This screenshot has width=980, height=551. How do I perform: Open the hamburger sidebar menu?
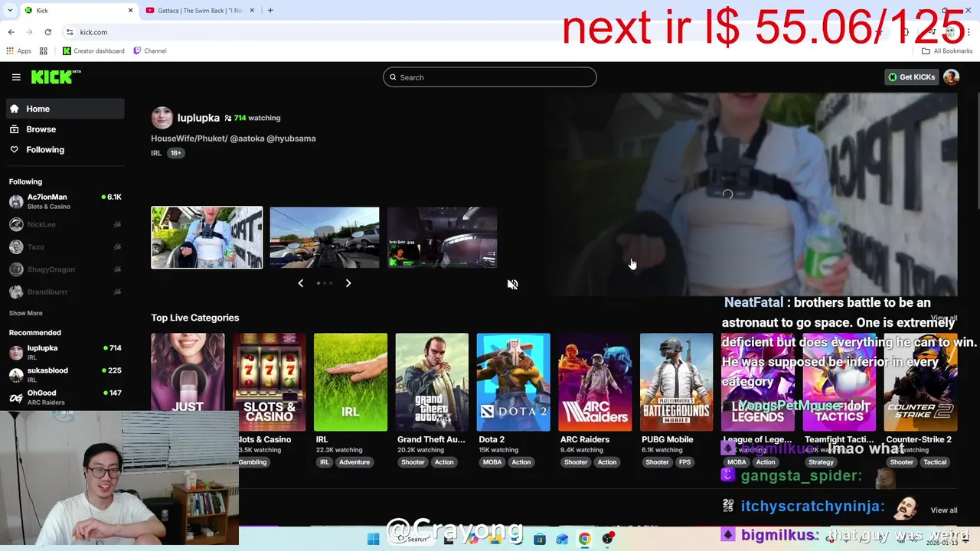16,77
